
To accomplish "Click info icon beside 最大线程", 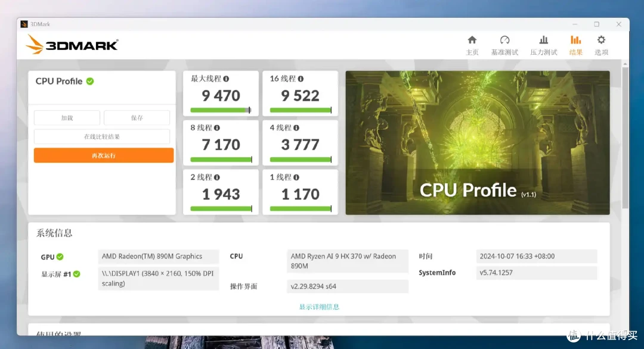I will (x=226, y=79).
